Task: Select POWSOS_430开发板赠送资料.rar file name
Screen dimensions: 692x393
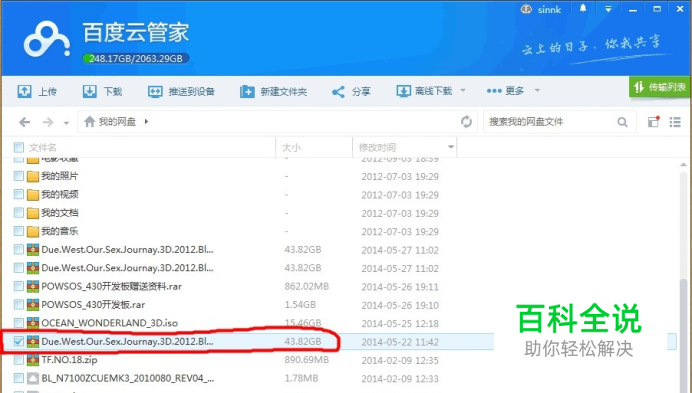Action: click(x=112, y=287)
